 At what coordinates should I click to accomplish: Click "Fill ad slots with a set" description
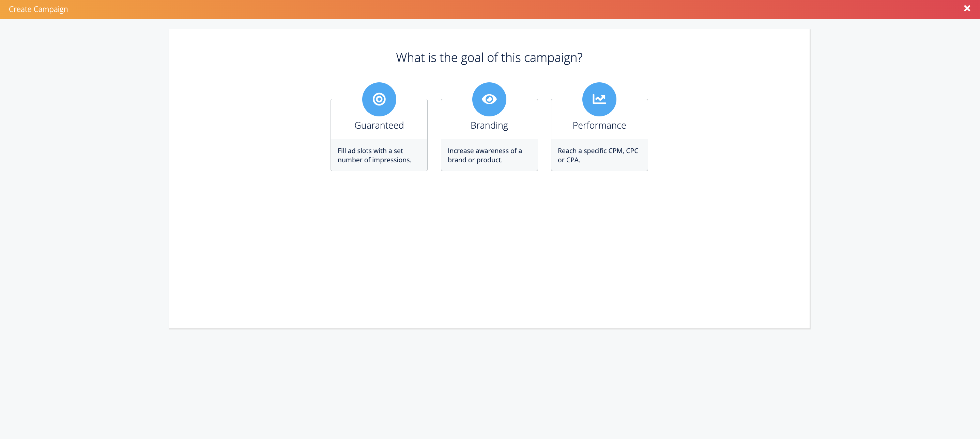click(370, 151)
